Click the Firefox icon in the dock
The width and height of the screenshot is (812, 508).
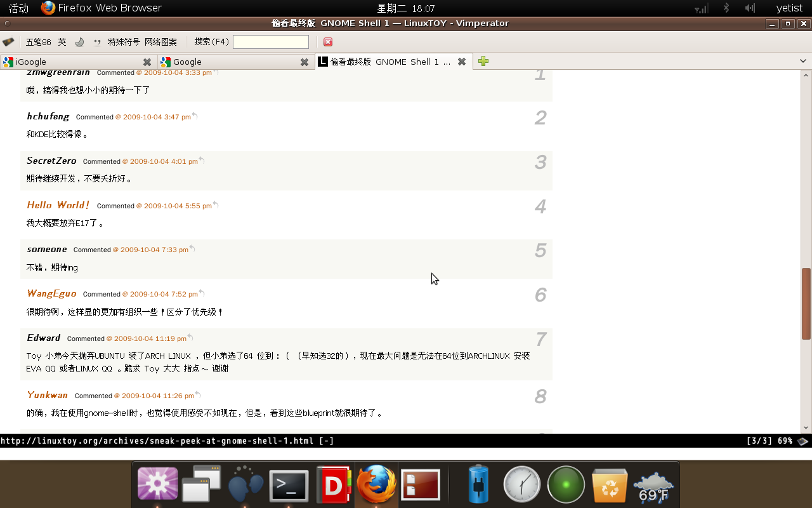point(376,485)
